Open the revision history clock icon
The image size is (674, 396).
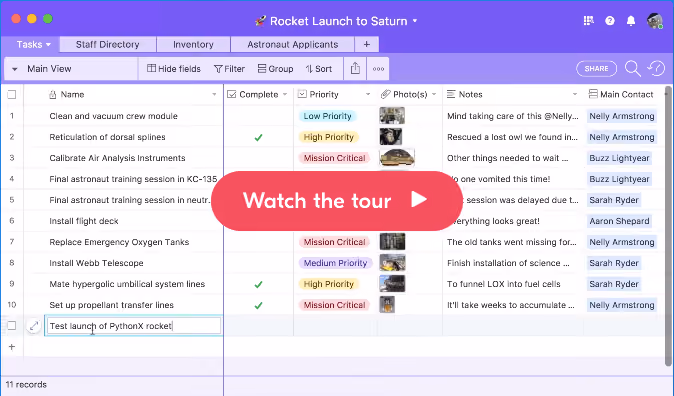tap(656, 68)
